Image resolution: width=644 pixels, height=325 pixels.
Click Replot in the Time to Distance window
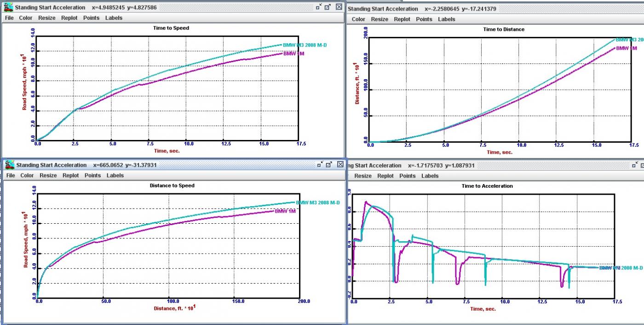coord(402,19)
